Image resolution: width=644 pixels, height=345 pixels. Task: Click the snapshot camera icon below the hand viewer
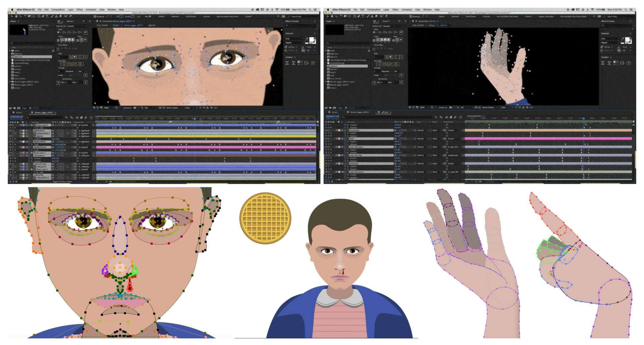click(x=450, y=108)
